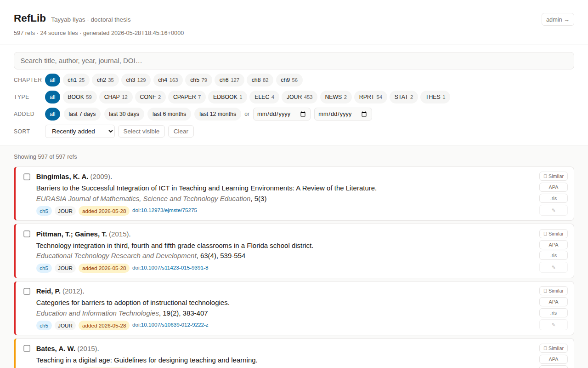Filter by chapter ch9
The height and width of the screenshot is (368, 588).
click(x=289, y=80)
